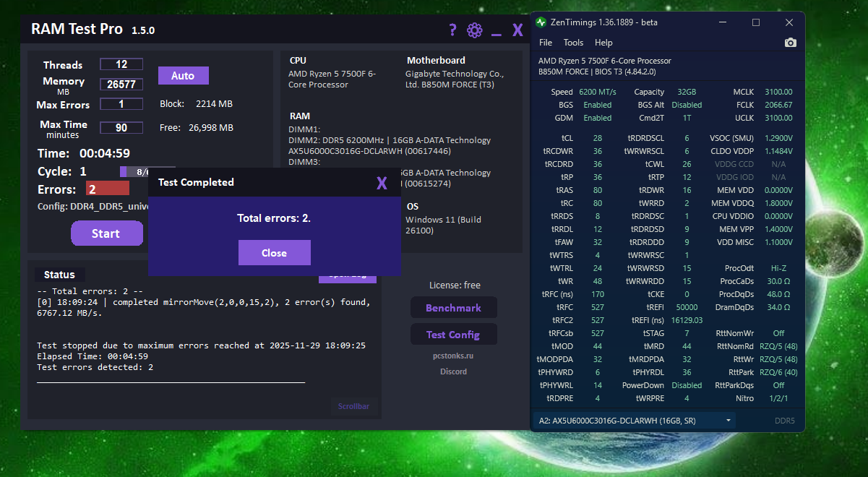Image resolution: width=868 pixels, height=477 pixels.
Task: Click the Nitro 1/2/1 value
Action: click(778, 398)
